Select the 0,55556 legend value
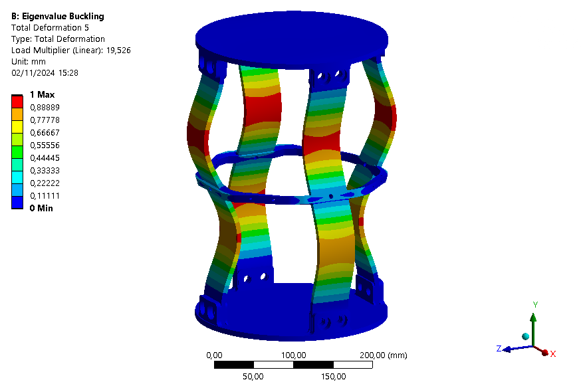Image resolution: width=587 pixels, height=392 pixels. (x=44, y=145)
